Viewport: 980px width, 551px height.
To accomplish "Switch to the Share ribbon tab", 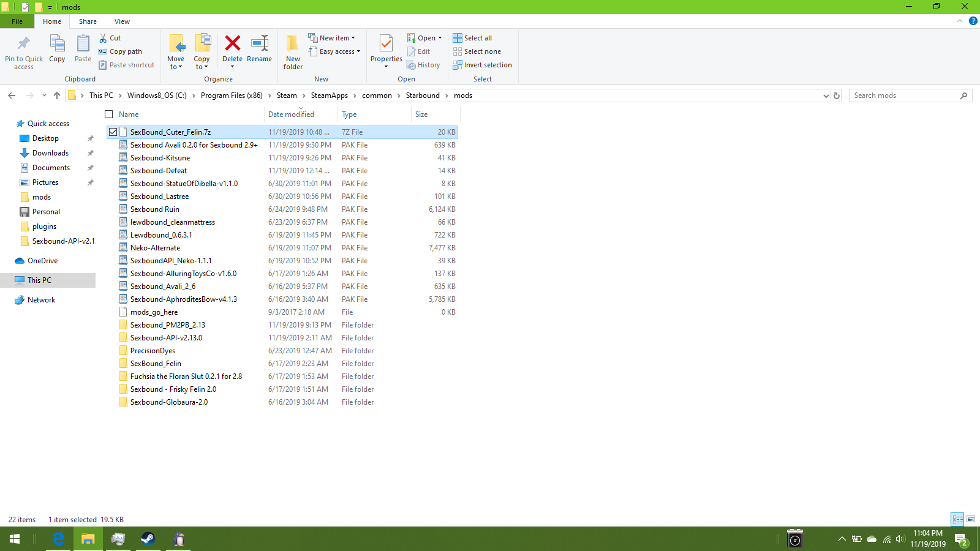I will point(88,21).
